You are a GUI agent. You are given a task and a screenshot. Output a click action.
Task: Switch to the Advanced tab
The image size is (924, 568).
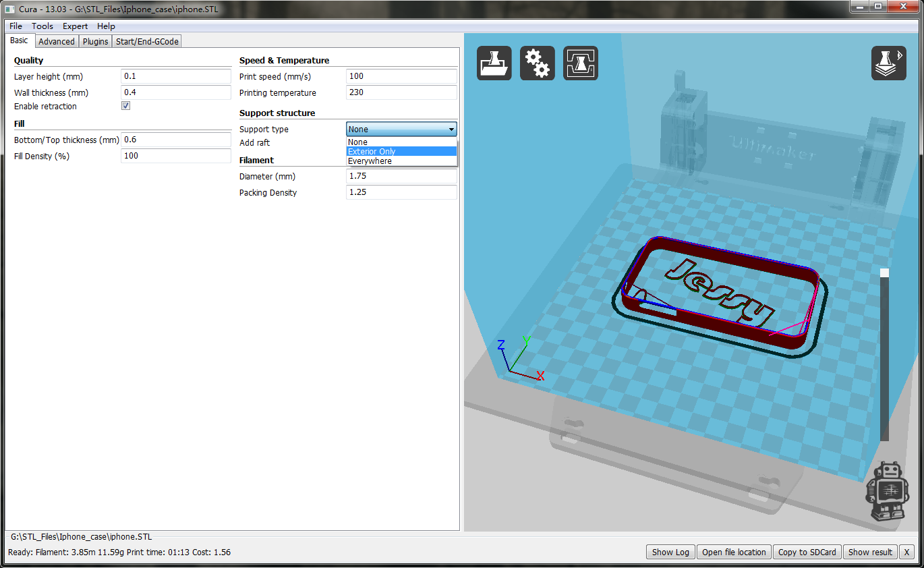57,41
